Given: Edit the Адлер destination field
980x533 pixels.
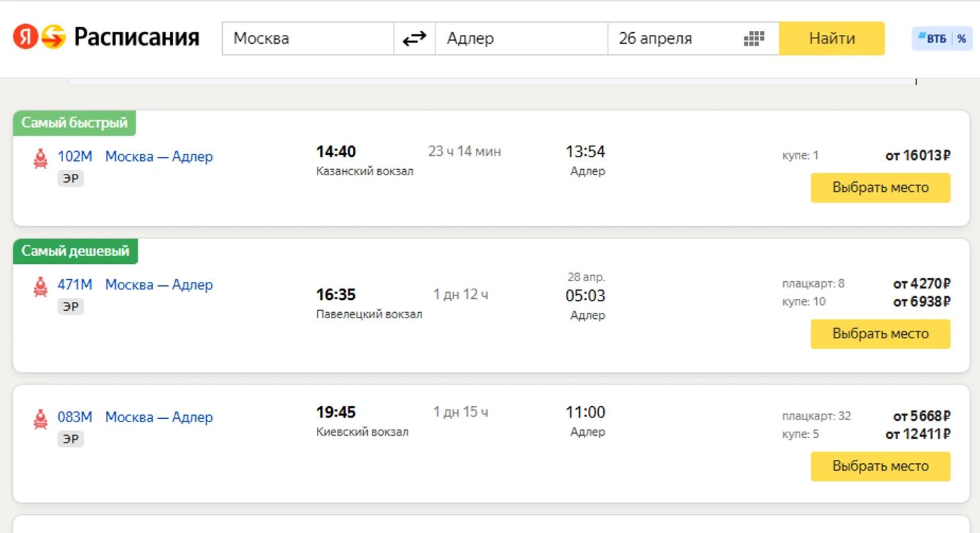Looking at the screenshot, I should coord(521,39).
